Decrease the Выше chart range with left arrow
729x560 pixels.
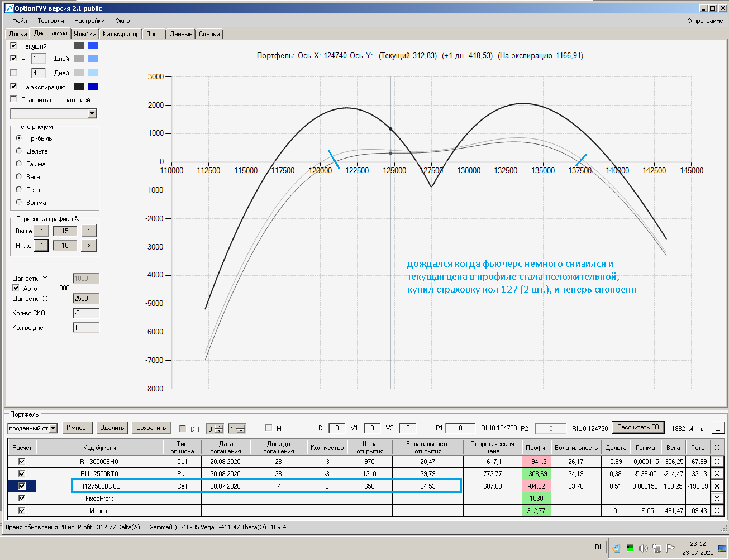pyautogui.click(x=41, y=231)
